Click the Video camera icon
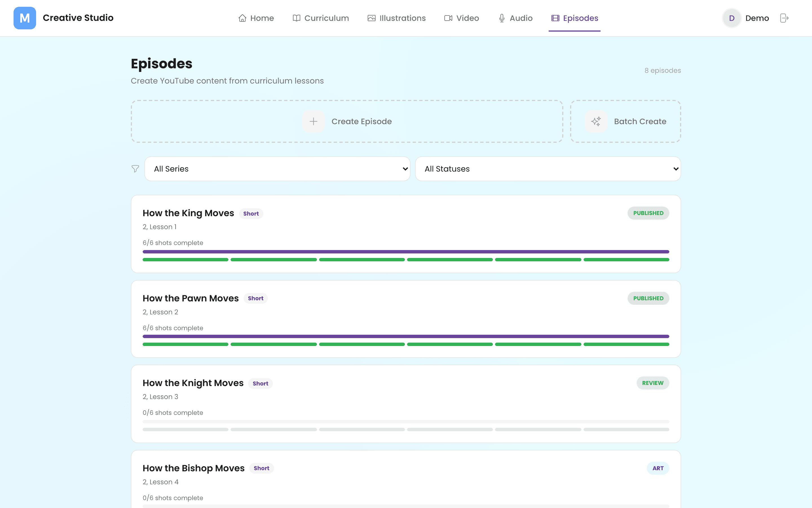Image resolution: width=812 pixels, height=508 pixels. click(448, 18)
